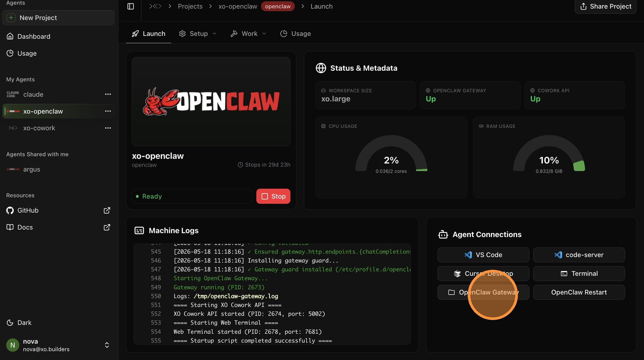This screenshot has height=360, width=644.
Task: Open Projects breadcrumb link
Action: (x=190, y=6)
